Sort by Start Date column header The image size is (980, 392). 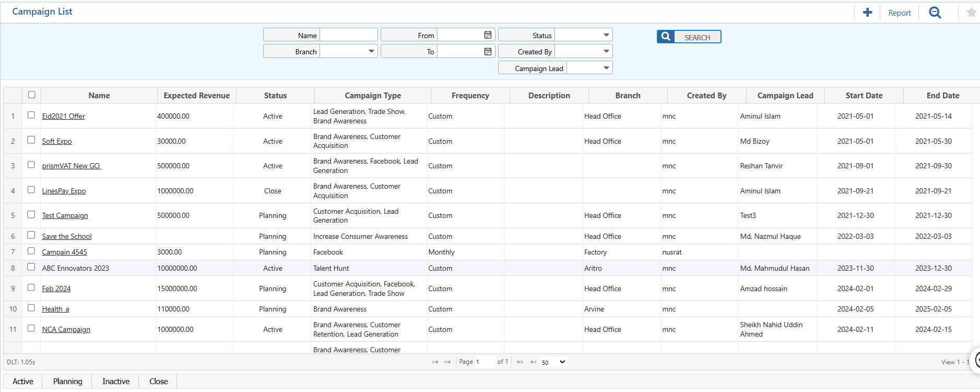click(864, 95)
